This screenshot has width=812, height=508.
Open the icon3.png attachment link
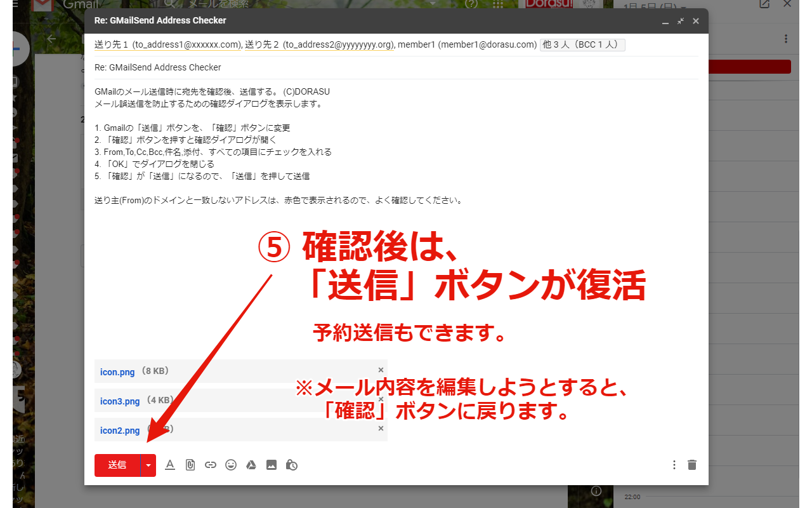120,401
